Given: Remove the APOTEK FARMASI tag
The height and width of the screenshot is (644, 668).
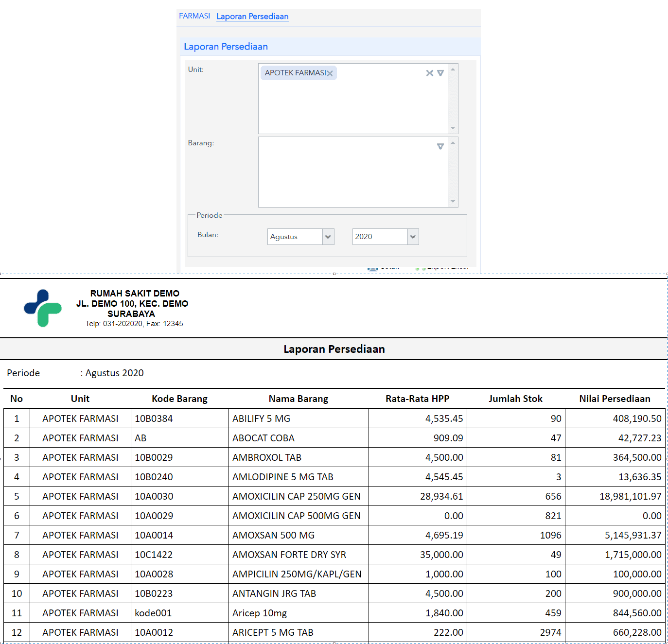Looking at the screenshot, I should pyautogui.click(x=330, y=73).
